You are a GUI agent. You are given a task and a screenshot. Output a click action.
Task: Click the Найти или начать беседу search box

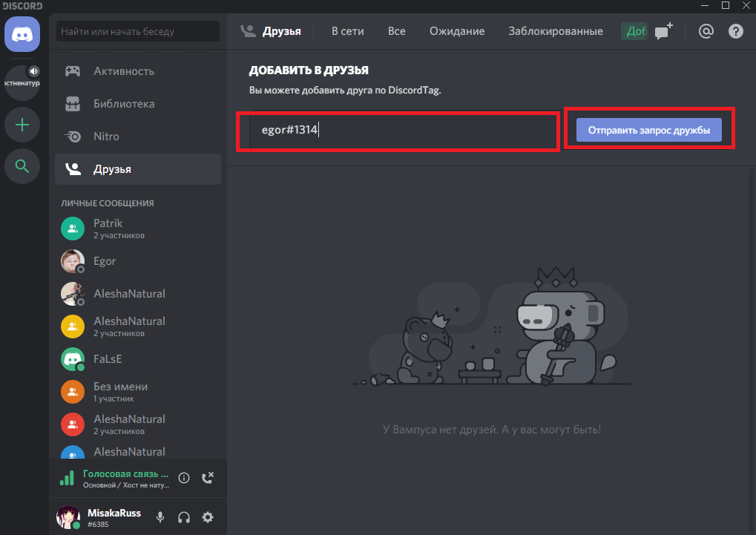tap(138, 32)
